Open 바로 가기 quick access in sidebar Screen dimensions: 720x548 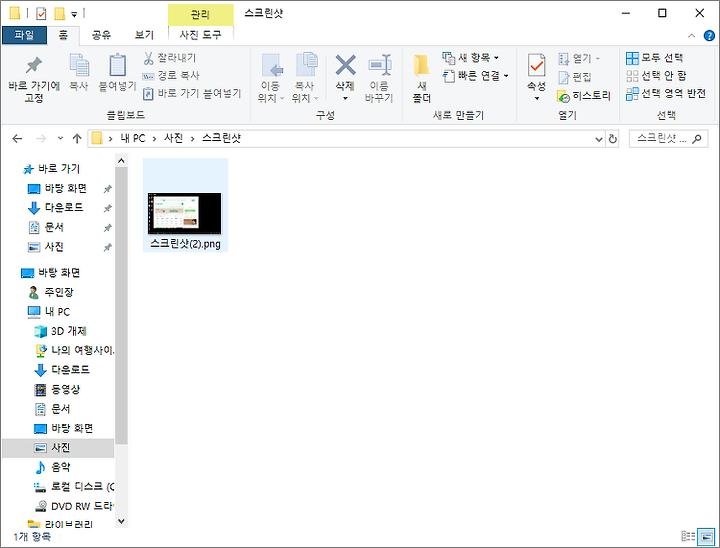[51, 169]
